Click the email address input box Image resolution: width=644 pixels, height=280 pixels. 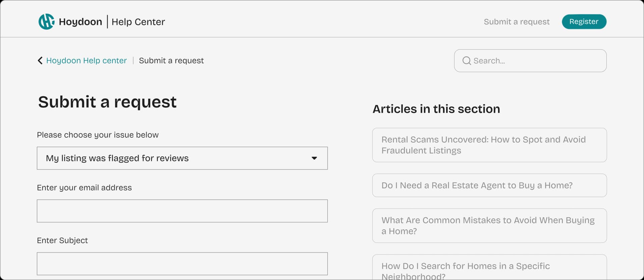(182, 211)
